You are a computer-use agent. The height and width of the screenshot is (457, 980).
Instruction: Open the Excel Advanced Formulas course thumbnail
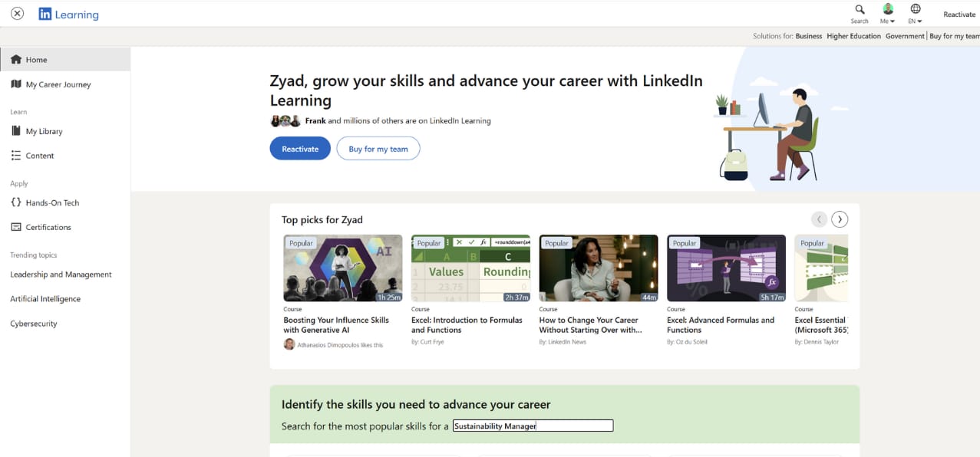[x=726, y=268]
